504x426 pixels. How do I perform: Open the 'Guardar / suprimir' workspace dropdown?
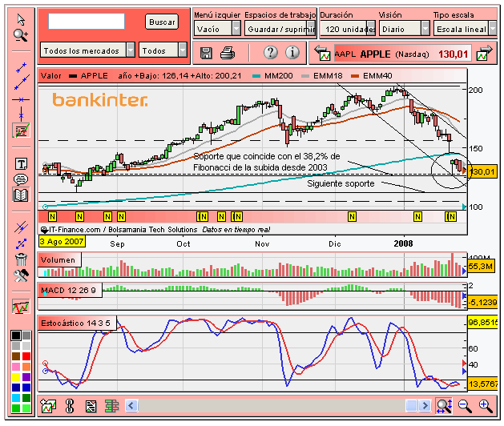point(280,29)
